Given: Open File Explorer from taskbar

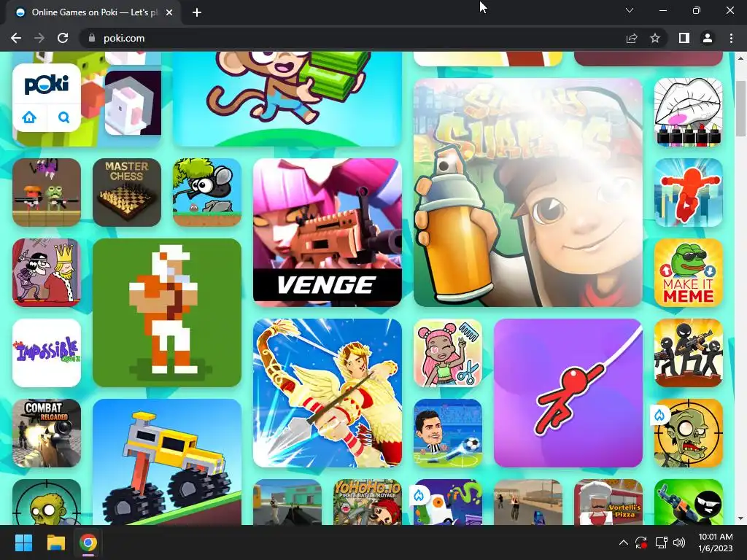Looking at the screenshot, I should 55,542.
